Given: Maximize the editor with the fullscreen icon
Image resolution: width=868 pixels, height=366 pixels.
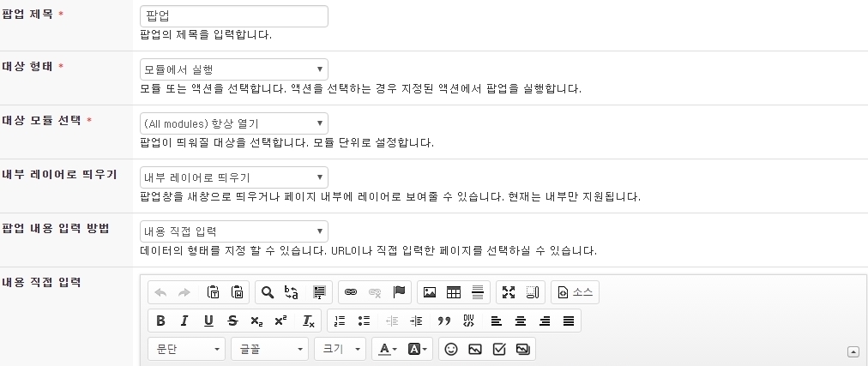Looking at the screenshot, I should (x=509, y=292).
